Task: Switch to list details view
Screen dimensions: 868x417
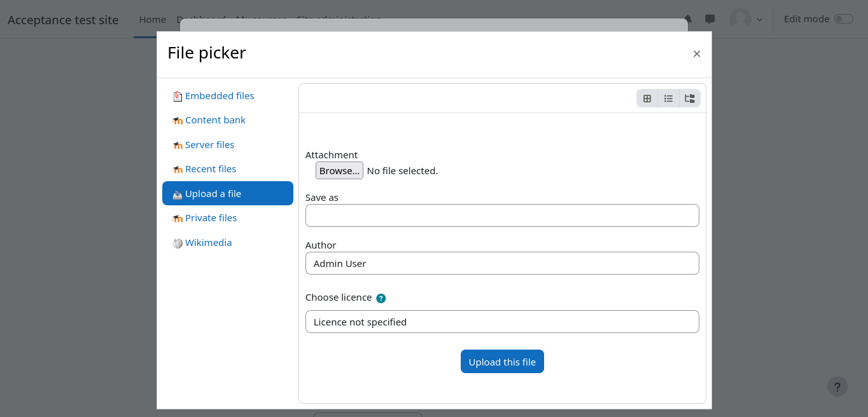Action: tap(668, 99)
